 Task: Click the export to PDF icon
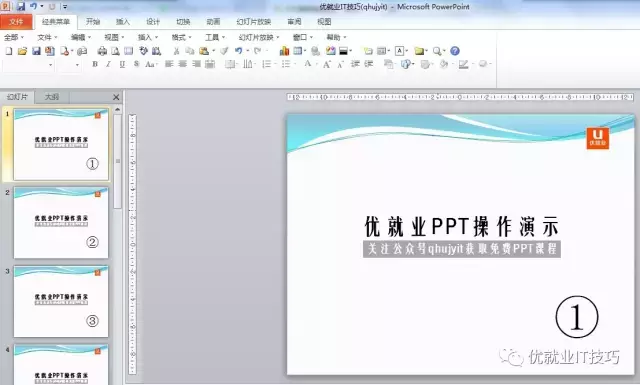[50, 51]
